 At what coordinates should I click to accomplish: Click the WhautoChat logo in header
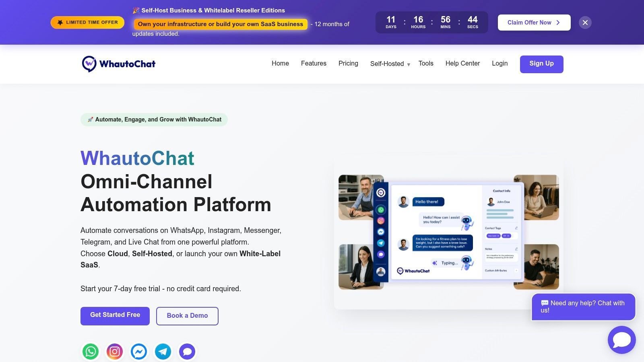pos(119,64)
